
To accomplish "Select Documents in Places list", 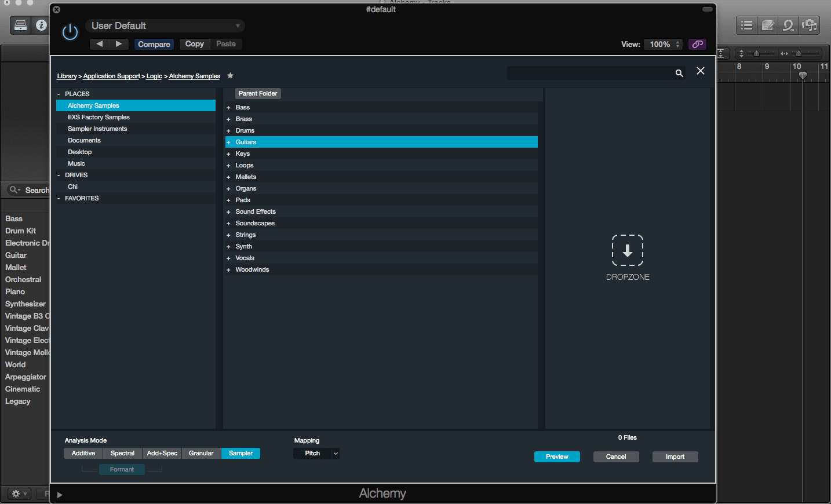I will coord(136,140).
